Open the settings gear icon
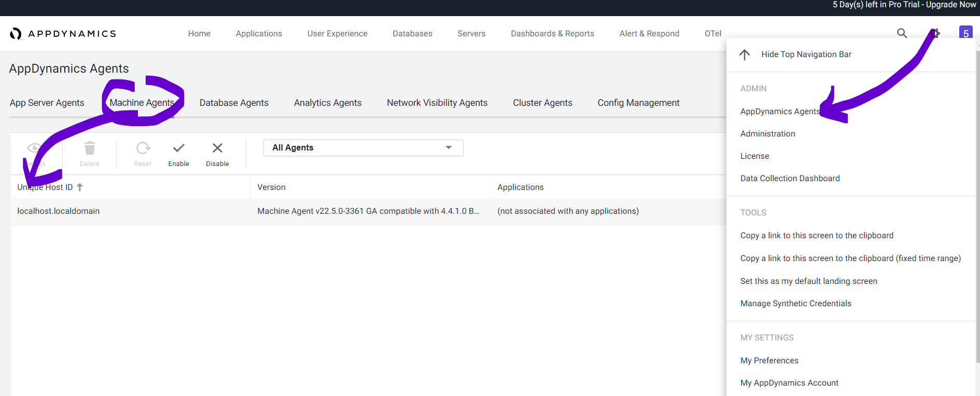Image resolution: width=980 pixels, height=396 pixels. (x=935, y=33)
